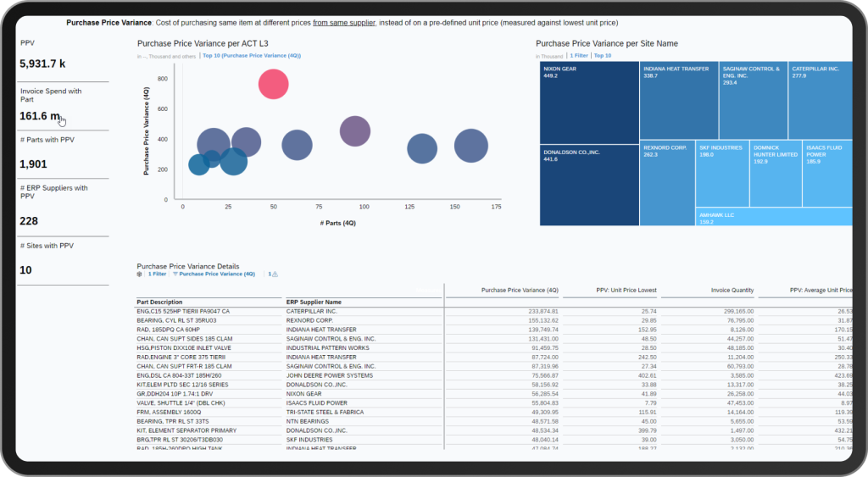The width and height of the screenshot is (868, 477).
Task: Select the DONALDSON CO.,INC. treemap tile
Action: click(590, 186)
